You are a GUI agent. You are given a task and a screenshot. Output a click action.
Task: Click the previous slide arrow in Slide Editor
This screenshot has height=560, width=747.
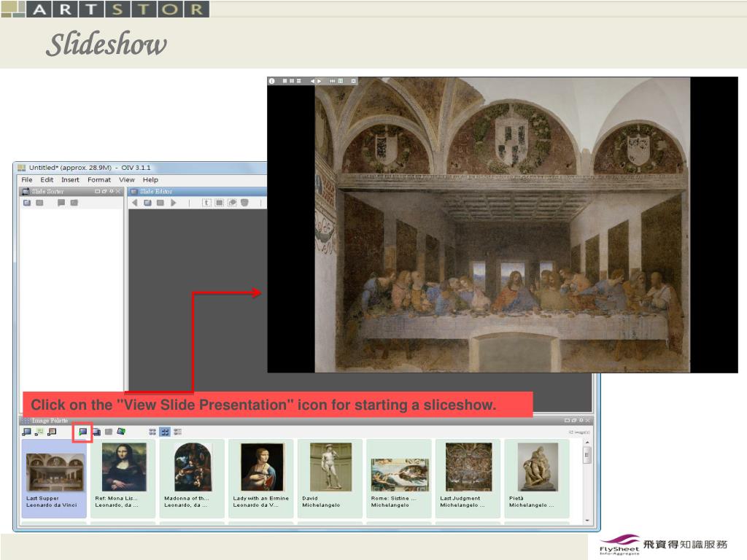tap(135, 203)
